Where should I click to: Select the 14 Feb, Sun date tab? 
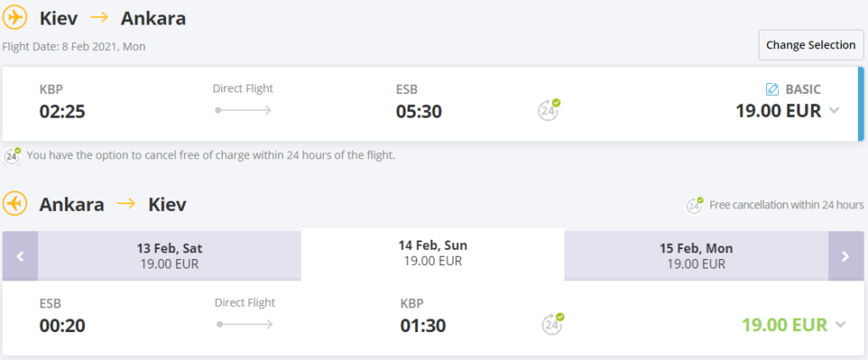pyautogui.click(x=433, y=254)
